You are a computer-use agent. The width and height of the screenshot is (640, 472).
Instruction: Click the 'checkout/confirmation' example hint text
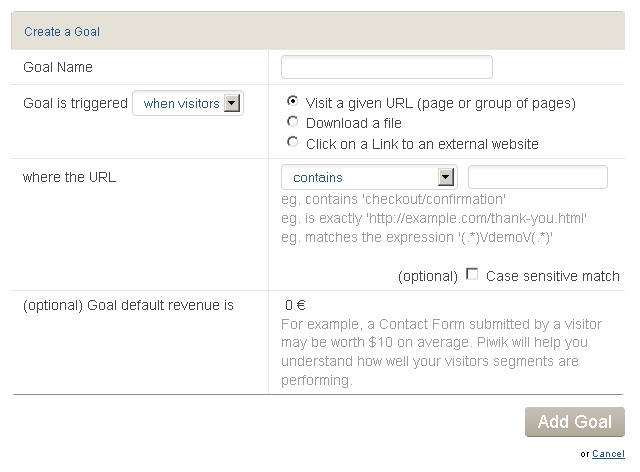point(393,199)
